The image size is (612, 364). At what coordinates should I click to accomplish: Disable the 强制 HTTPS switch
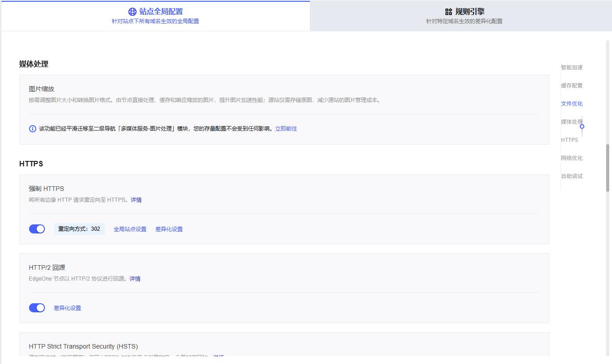click(x=37, y=229)
